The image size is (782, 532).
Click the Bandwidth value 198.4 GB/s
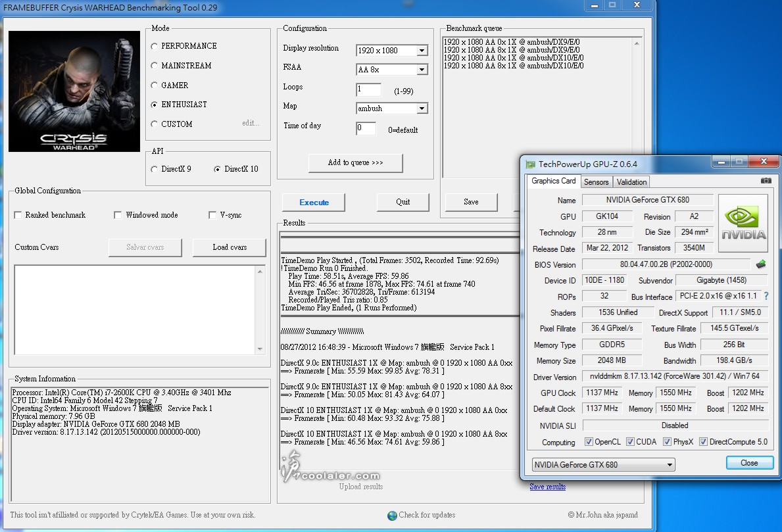tap(734, 360)
